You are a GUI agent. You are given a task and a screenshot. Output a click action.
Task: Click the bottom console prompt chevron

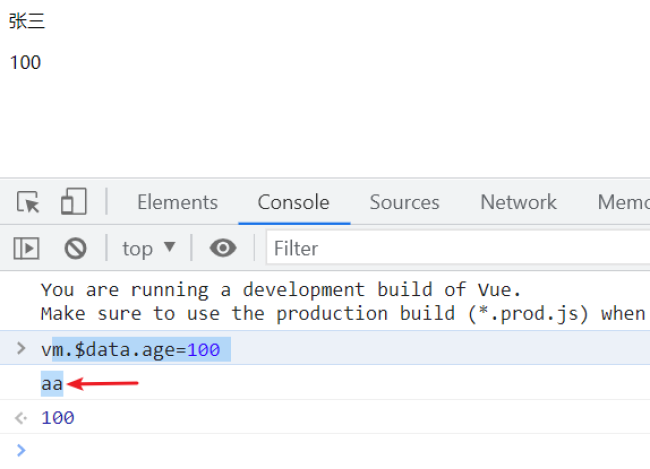[21, 450]
